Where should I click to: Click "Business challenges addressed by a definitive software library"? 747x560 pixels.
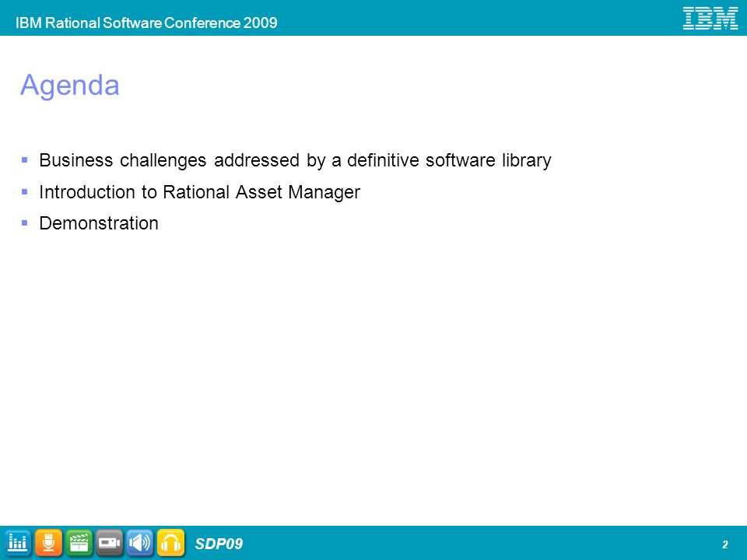click(x=295, y=160)
